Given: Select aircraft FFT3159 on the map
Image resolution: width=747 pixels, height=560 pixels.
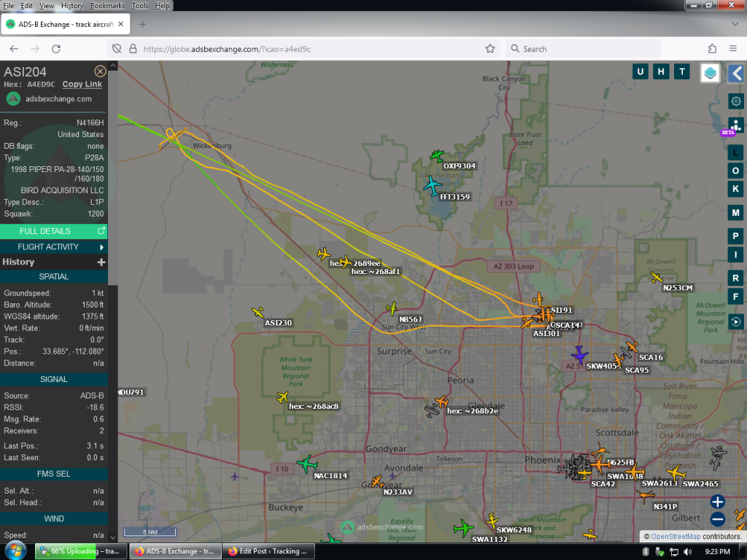Looking at the screenshot, I should [x=433, y=186].
